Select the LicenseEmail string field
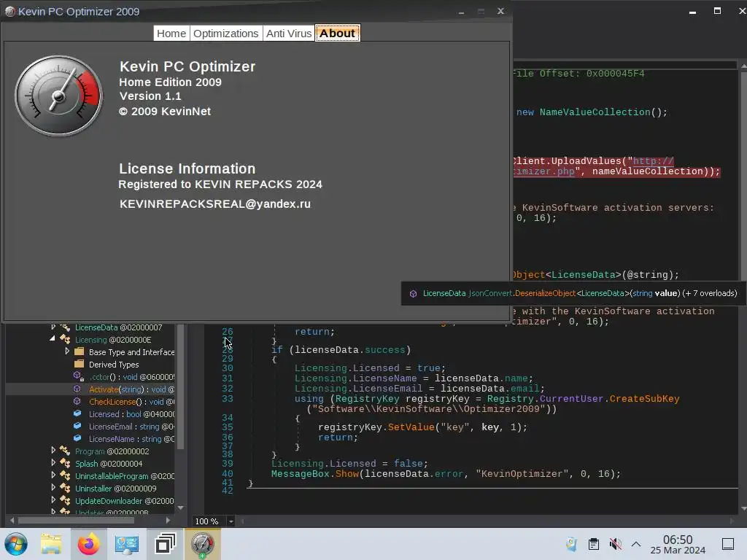The image size is (747, 560). pyautogui.click(x=131, y=427)
